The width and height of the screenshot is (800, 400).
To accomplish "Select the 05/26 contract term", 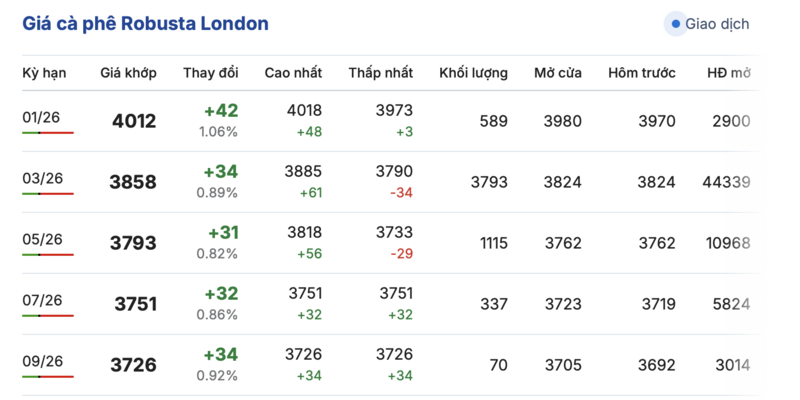I will (42, 239).
